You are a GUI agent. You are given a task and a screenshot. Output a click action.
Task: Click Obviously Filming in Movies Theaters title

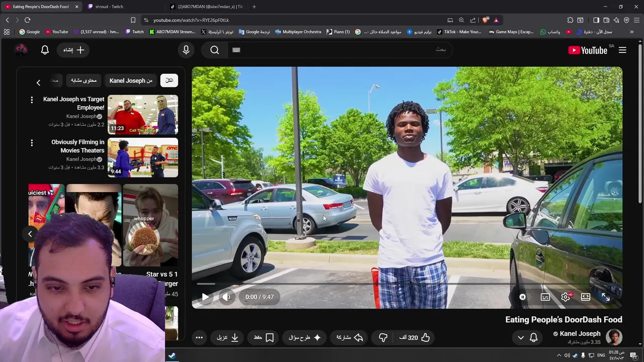point(77,146)
